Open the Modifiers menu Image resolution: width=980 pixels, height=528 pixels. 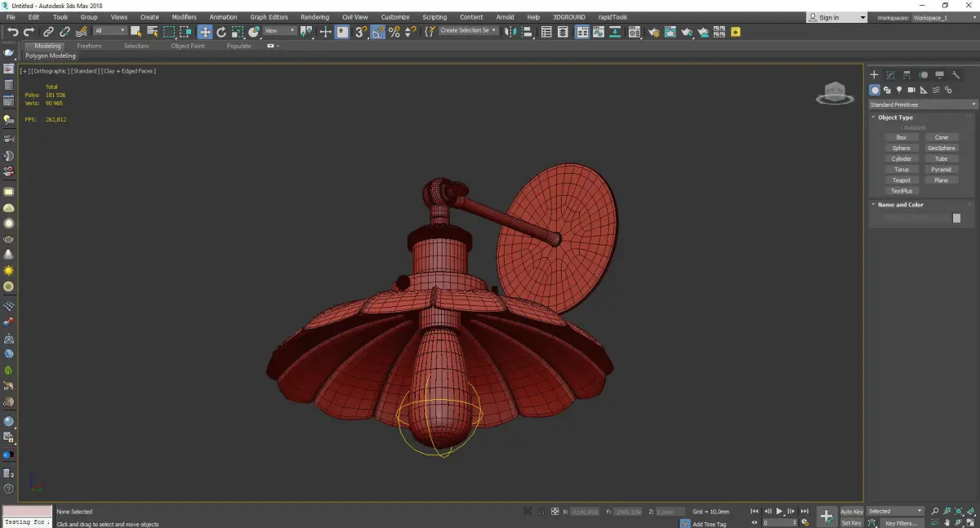tap(184, 17)
